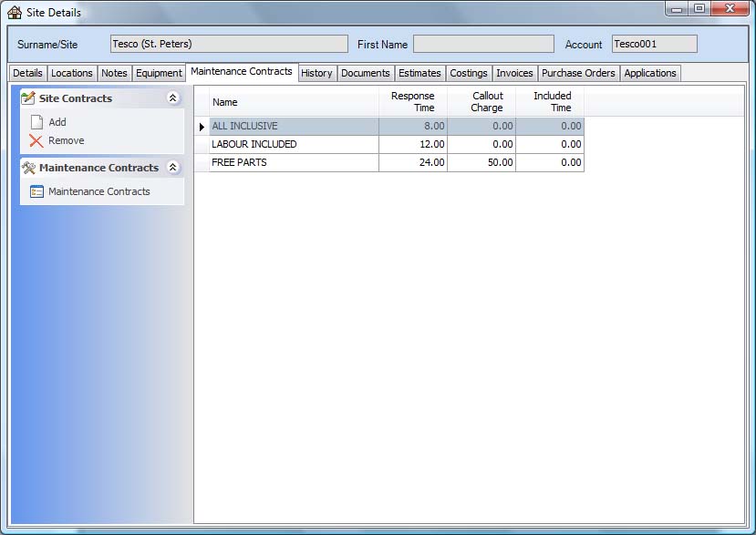Viewport: 756px width, 535px height.
Task: Sort by Callout Charge column header
Action: tap(482, 102)
